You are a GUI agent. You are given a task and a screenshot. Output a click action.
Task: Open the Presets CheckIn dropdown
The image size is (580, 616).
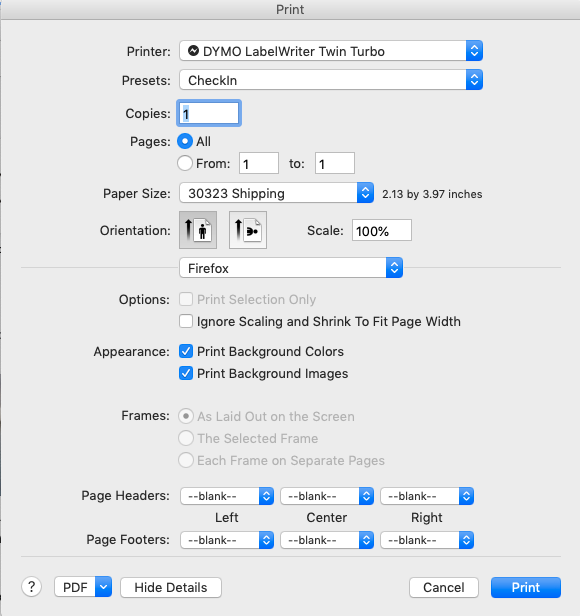tap(331, 80)
